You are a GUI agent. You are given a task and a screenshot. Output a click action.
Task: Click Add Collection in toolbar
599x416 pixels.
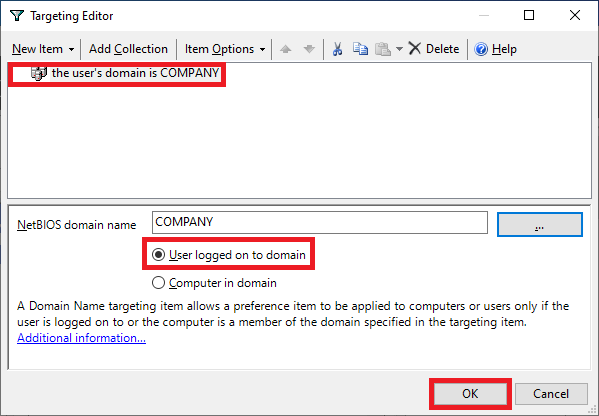click(128, 49)
